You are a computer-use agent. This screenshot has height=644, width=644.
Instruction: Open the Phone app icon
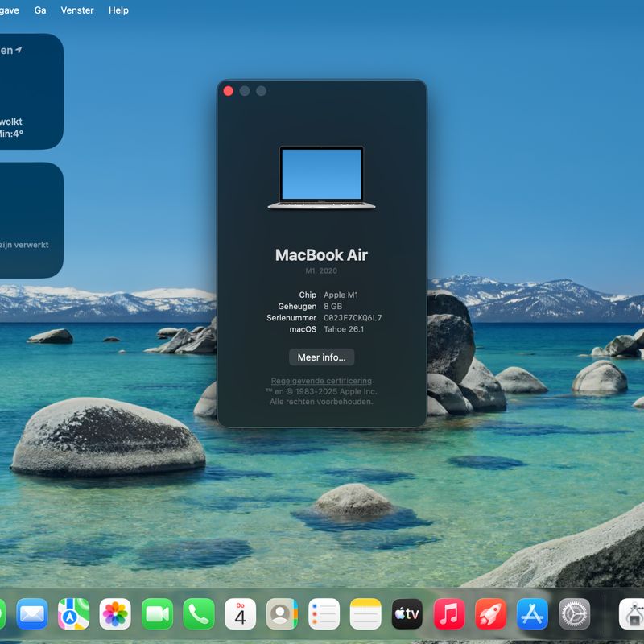tap(199, 614)
